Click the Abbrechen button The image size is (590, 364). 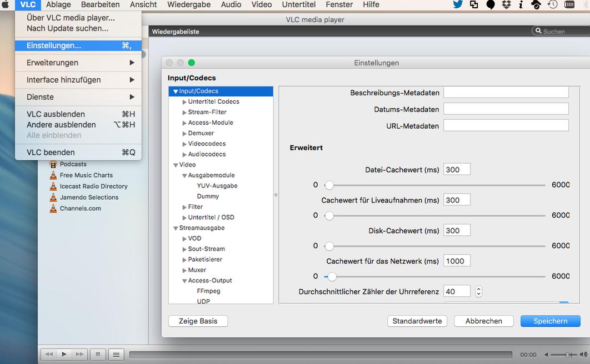pyautogui.click(x=483, y=321)
